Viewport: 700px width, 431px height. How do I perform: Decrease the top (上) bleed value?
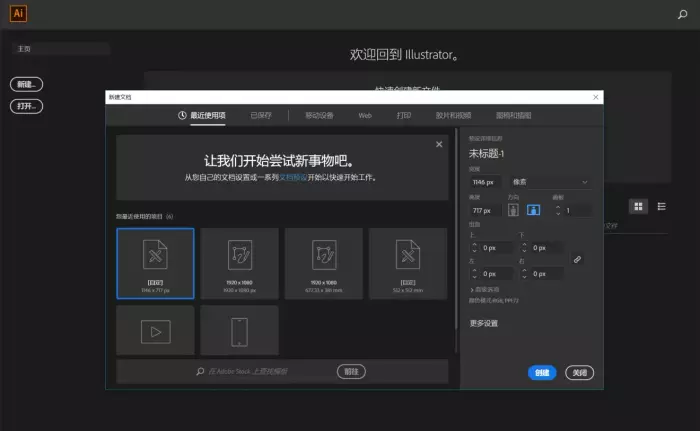coord(474,251)
